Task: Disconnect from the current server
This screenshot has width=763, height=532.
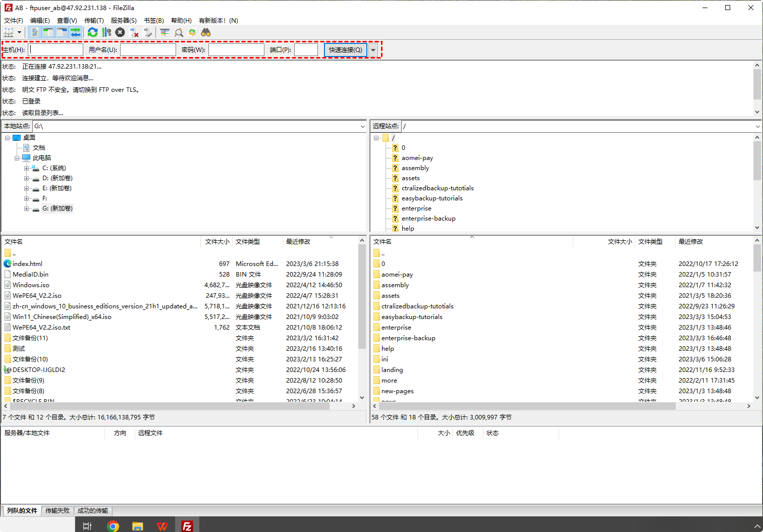Action: point(134,32)
